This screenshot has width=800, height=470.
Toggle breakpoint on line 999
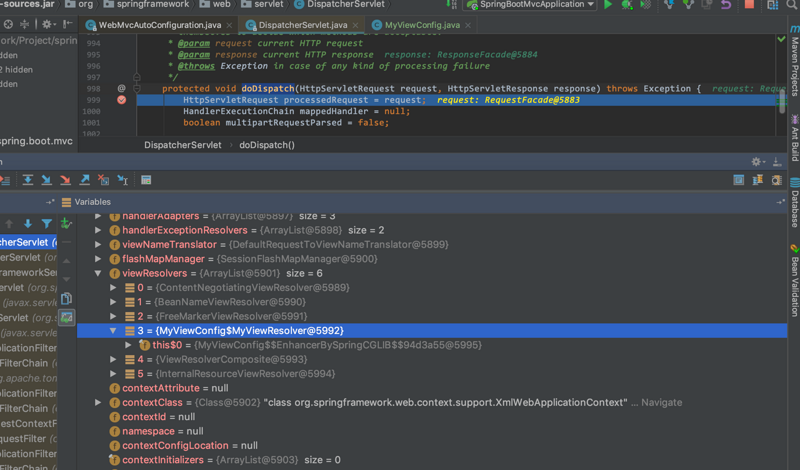(121, 100)
